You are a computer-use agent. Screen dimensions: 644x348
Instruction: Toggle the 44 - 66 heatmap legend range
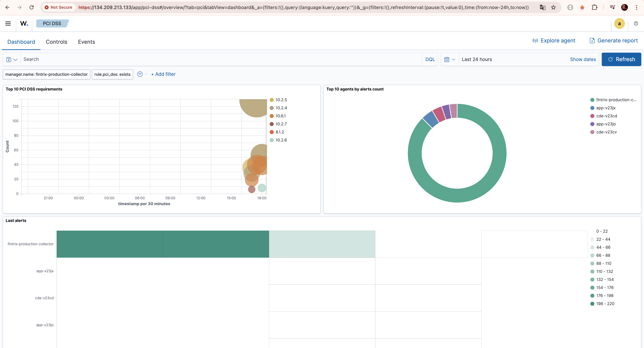[600, 247]
